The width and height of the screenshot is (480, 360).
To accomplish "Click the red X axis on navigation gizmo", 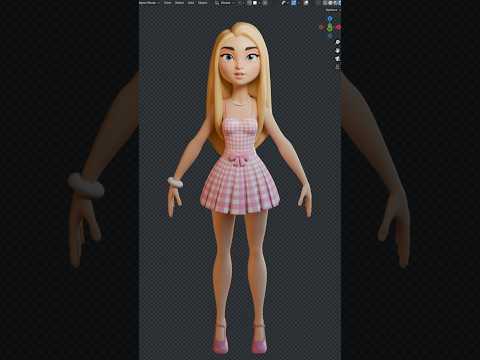I will 338,27.
